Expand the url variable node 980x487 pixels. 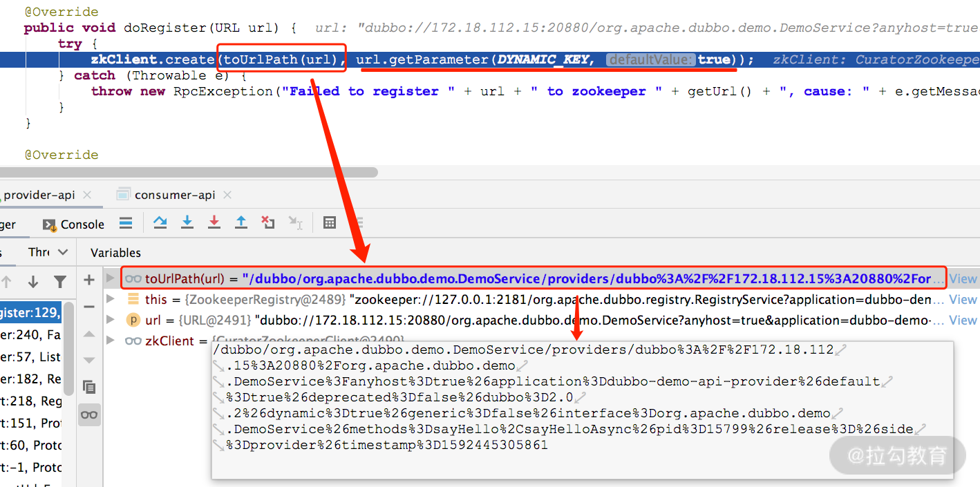coord(111,320)
